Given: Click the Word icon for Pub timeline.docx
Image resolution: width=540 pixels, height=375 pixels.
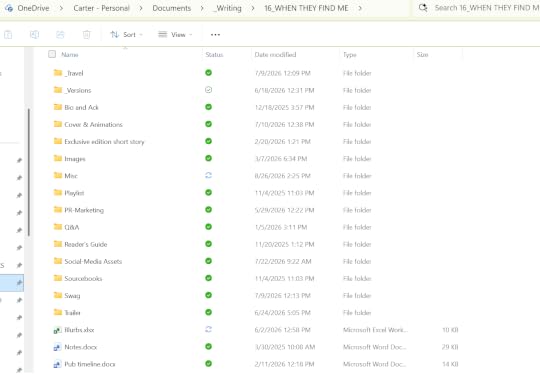Looking at the screenshot, I should pos(58,364).
